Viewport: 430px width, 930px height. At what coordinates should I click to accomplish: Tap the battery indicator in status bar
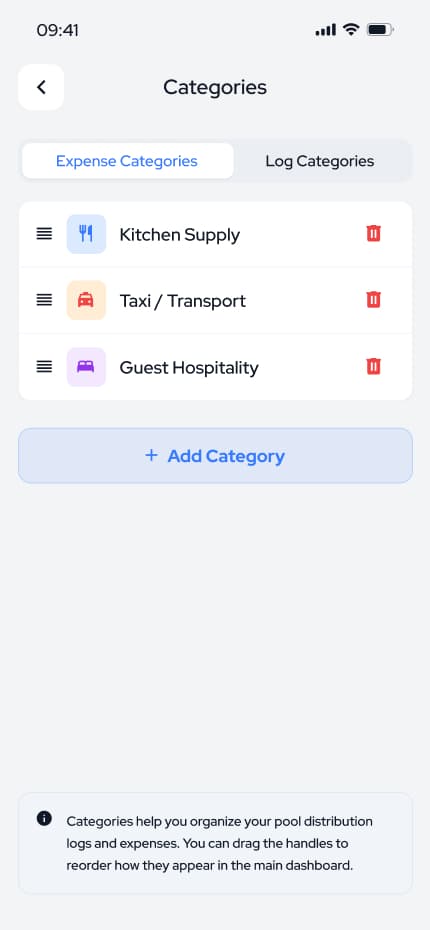(x=381, y=30)
